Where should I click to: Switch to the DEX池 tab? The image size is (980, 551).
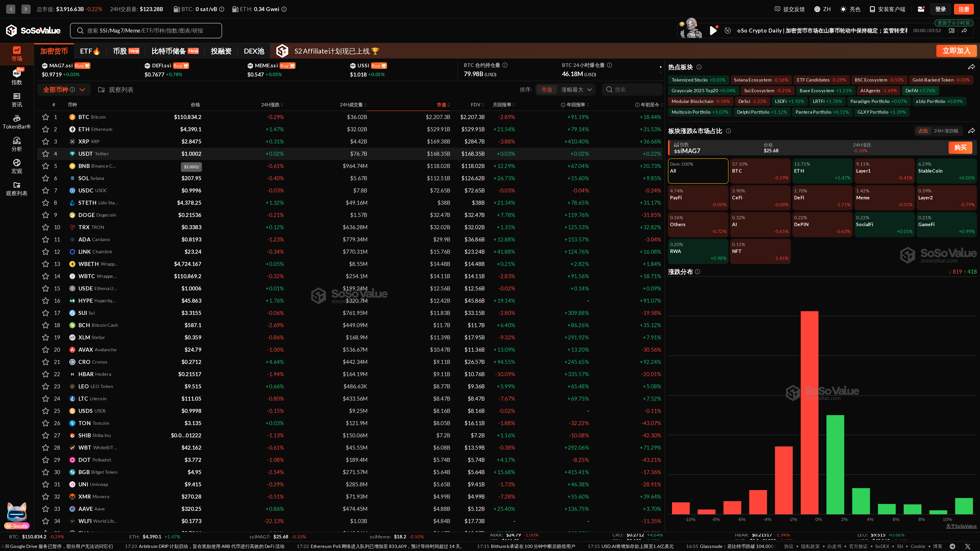(x=254, y=51)
